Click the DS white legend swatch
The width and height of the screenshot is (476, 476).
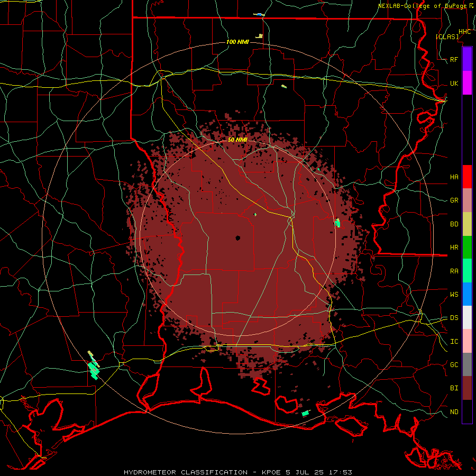pos(467,317)
